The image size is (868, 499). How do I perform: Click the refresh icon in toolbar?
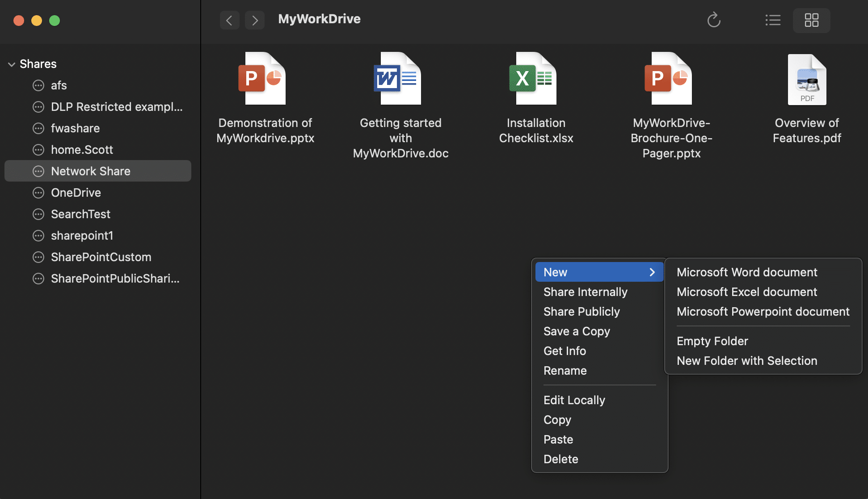[714, 20]
